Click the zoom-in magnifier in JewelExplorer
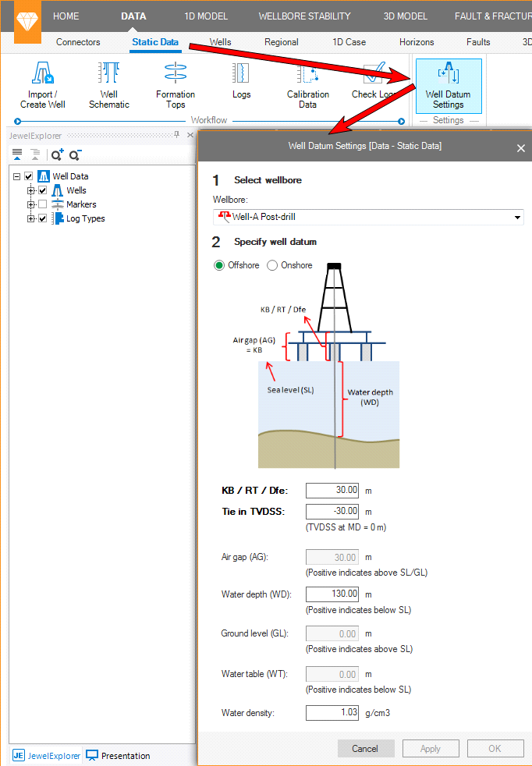This screenshot has height=766, width=532. 57,155
